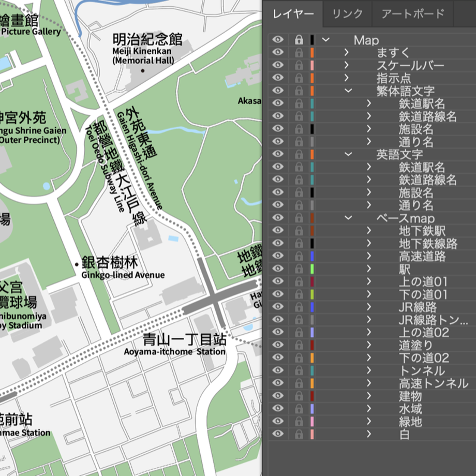Image resolution: width=476 pixels, height=476 pixels.
Task: Toggle the eye icon of the 水域 layer
Action: click(x=278, y=409)
